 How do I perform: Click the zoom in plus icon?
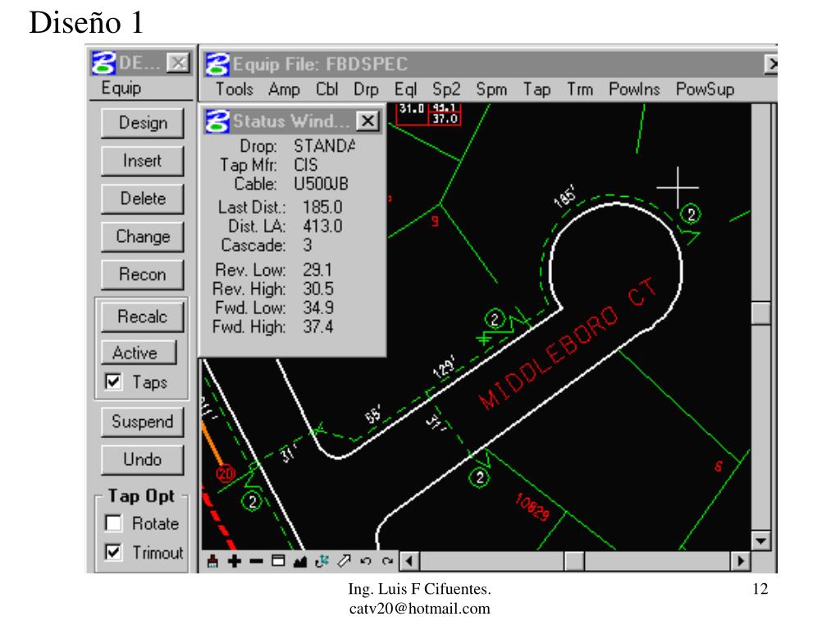(234, 561)
